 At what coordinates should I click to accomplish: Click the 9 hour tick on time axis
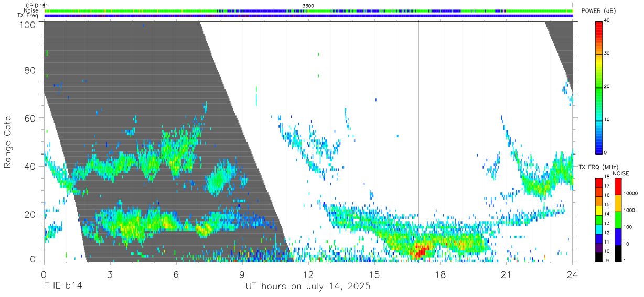point(242,274)
